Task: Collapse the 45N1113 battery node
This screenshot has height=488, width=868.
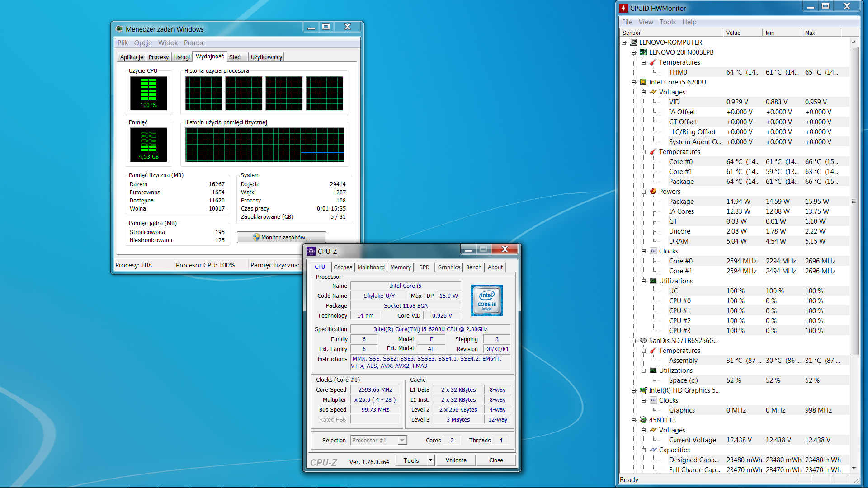Action: click(x=634, y=420)
